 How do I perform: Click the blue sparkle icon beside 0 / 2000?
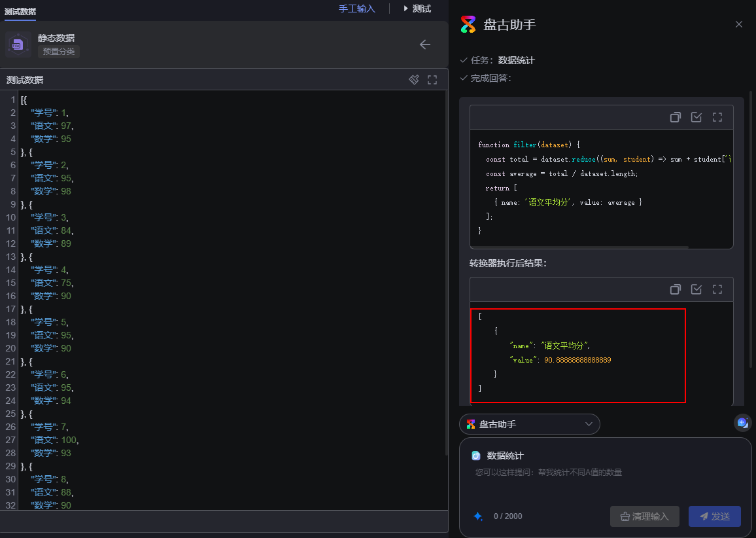coord(478,516)
